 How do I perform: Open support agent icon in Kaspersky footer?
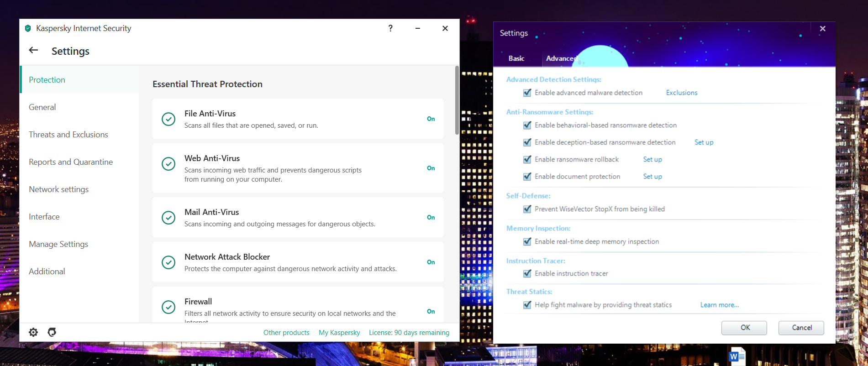[x=52, y=332]
